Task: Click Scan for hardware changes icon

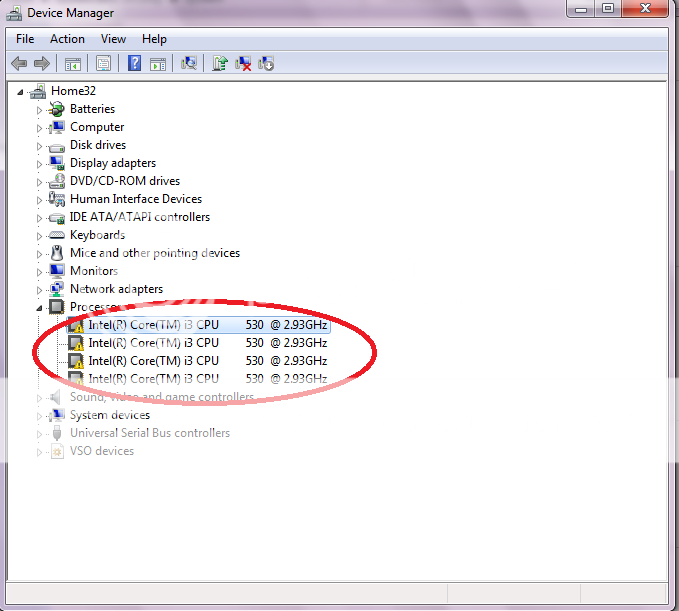Action: [x=188, y=63]
